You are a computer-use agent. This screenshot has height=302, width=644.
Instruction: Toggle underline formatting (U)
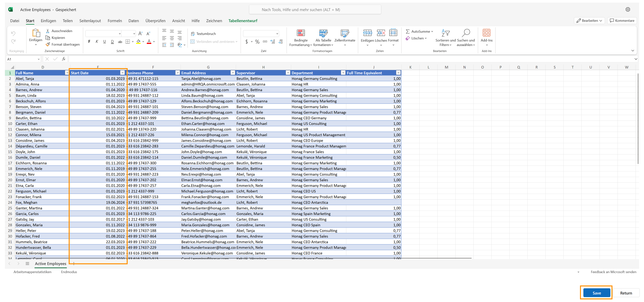pos(105,42)
